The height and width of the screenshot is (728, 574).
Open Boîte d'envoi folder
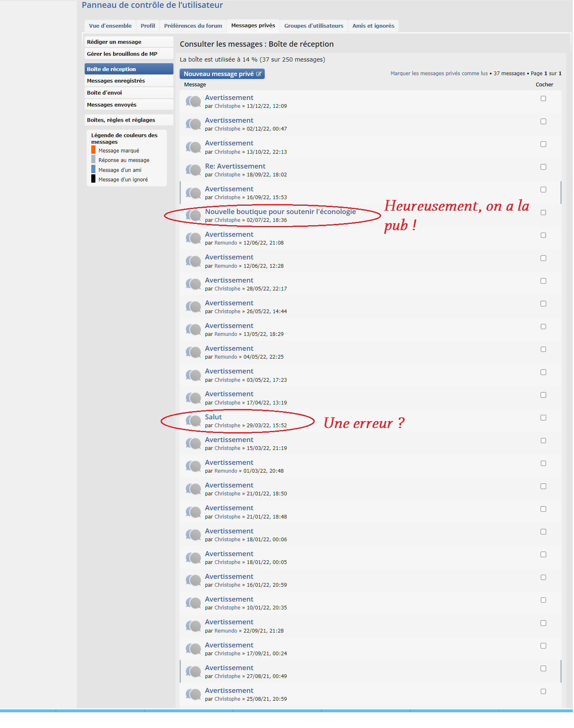click(x=129, y=93)
